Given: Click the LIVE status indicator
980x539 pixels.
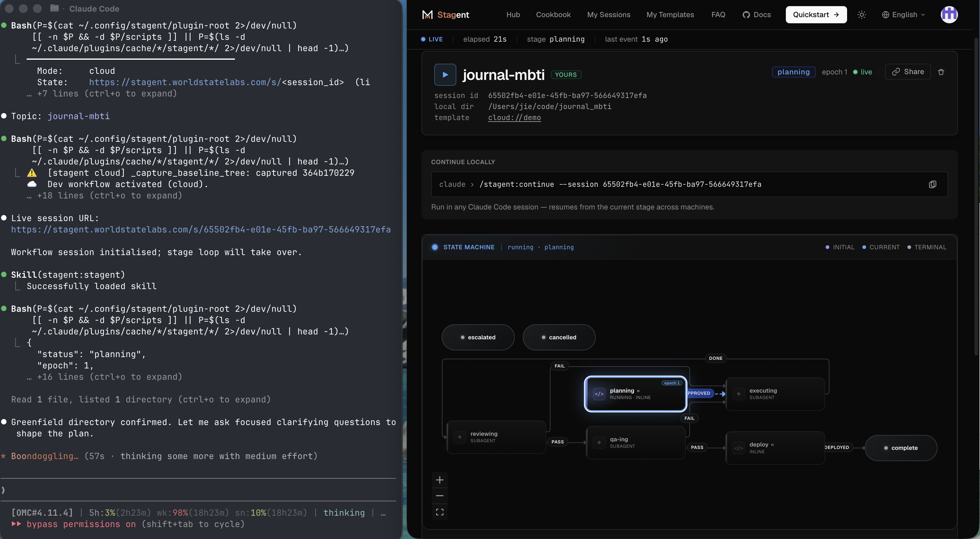Looking at the screenshot, I should pyautogui.click(x=432, y=39).
